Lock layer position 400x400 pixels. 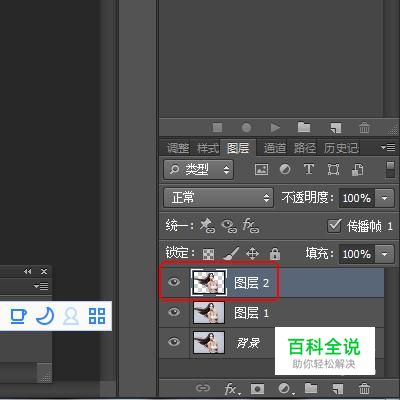point(252,254)
